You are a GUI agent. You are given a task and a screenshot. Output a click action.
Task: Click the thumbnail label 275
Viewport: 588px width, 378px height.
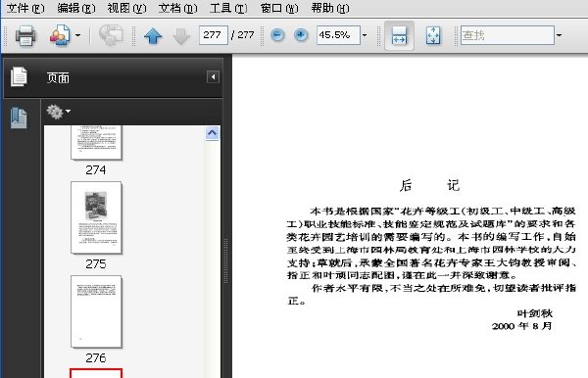[x=96, y=264]
